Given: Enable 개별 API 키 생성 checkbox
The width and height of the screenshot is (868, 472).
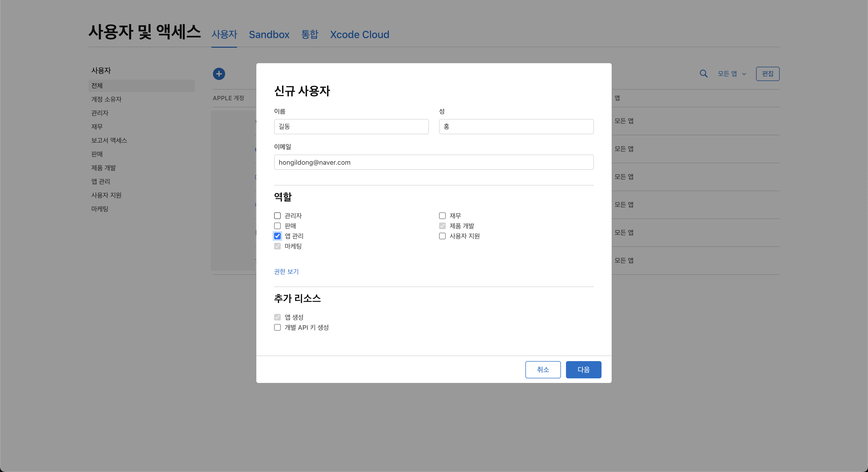Looking at the screenshot, I should [277, 327].
